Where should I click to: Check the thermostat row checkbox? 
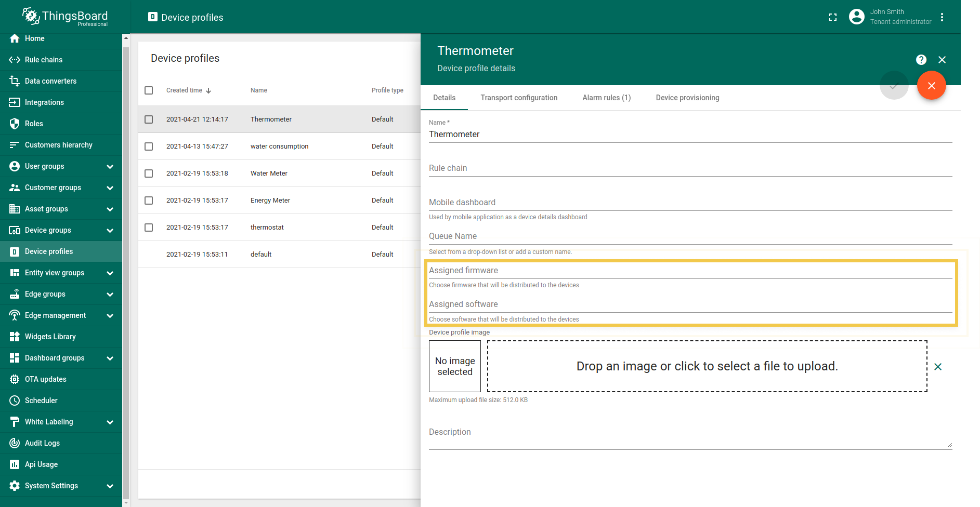pyautogui.click(x=149, y=228)
